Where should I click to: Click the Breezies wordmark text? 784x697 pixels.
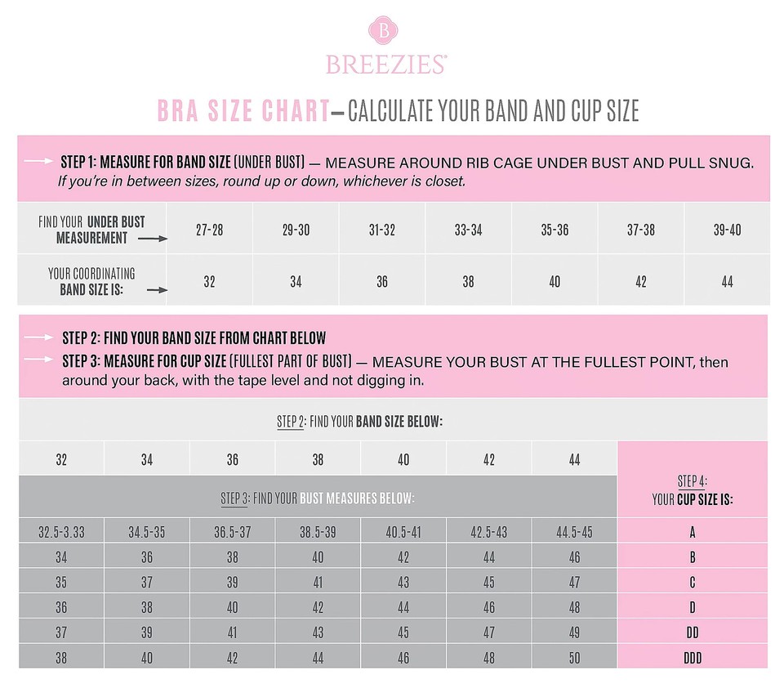point(386,65)
